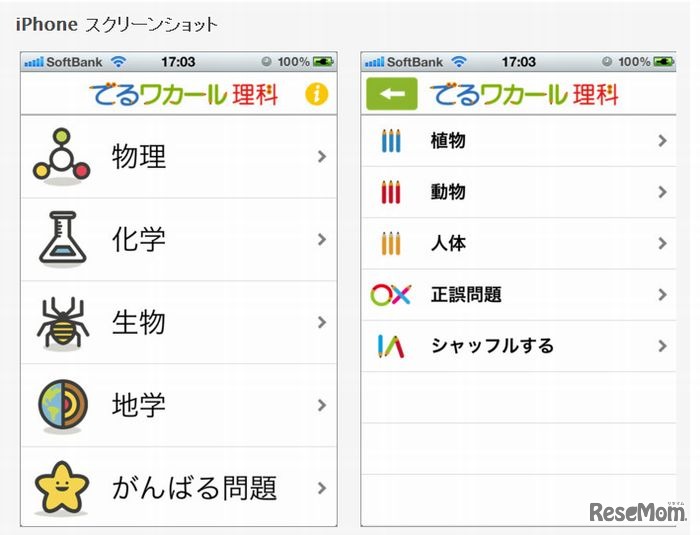Screen dimensions: 700x535
Task: Tap the left screen's SoftBank carrier text
Action: (x=74, y=62)
